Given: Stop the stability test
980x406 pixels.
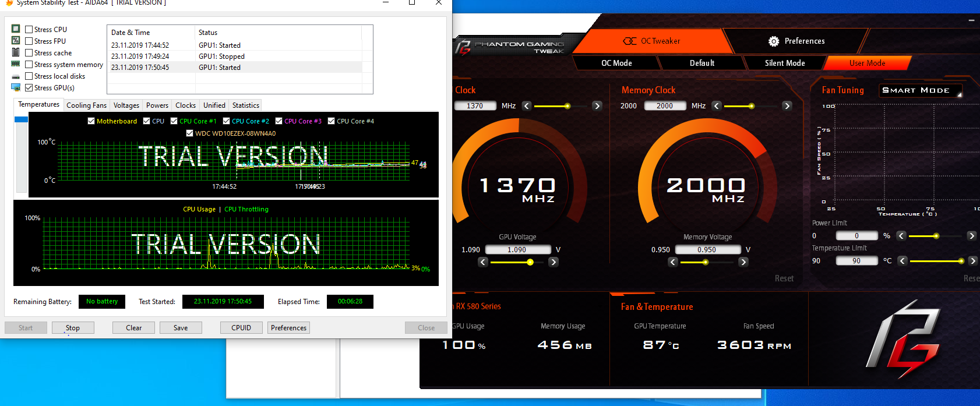Looking at the screenshot, I should 73,327.
